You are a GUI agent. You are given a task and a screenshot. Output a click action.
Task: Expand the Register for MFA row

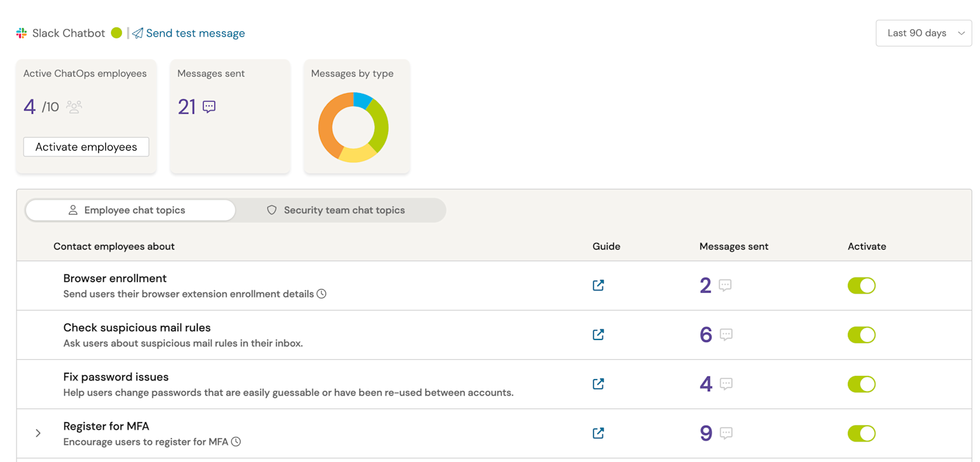(x=38, y=433)
